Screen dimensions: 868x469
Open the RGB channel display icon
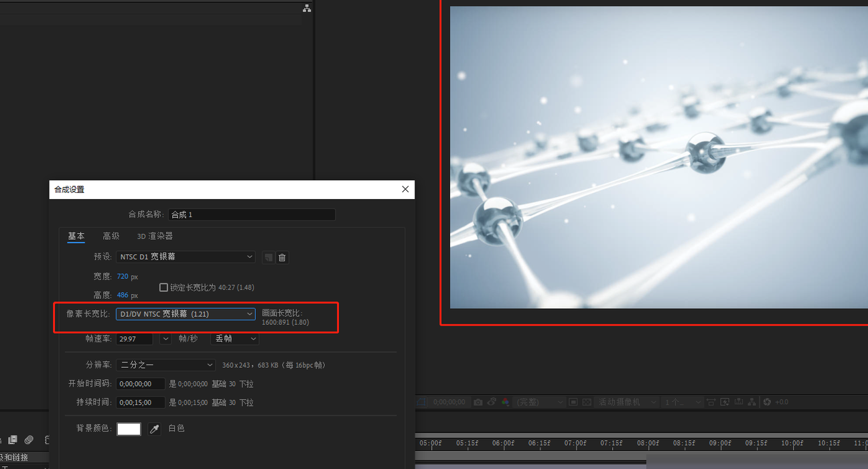506,402
